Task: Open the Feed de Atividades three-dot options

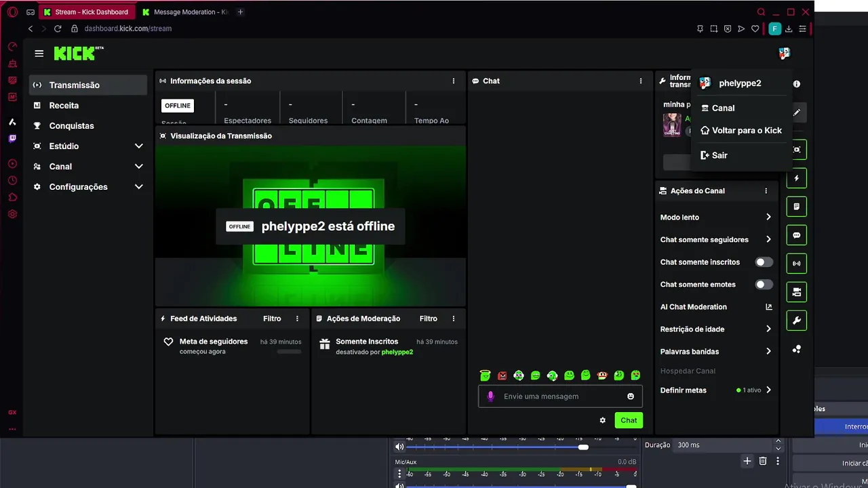Action: 297,319
